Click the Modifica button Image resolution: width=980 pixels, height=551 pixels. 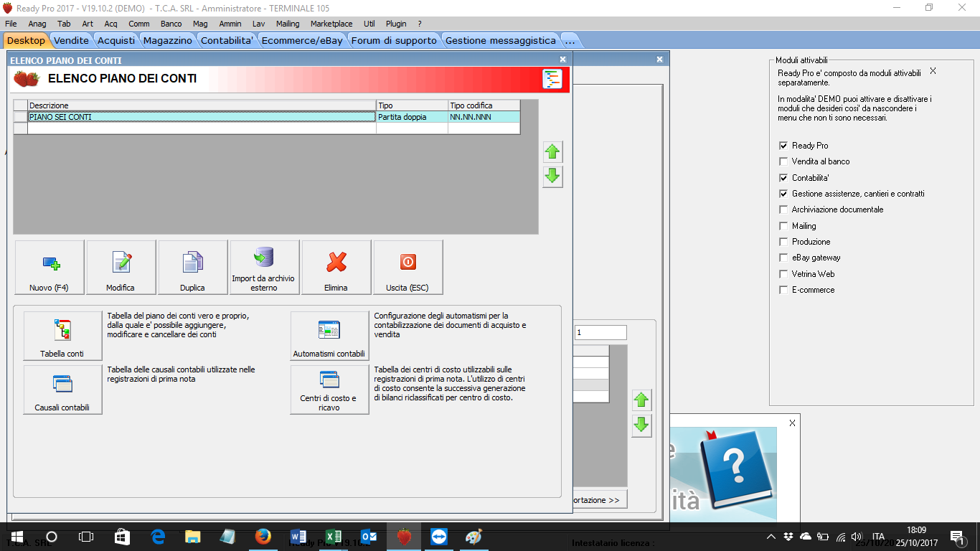[121, 267]
